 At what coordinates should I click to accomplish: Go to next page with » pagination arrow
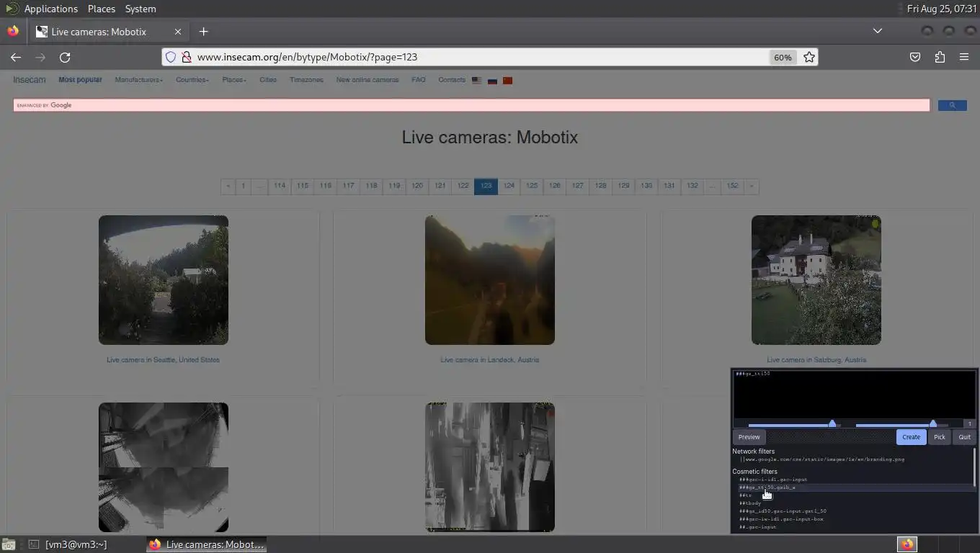[x=752, y=186]
